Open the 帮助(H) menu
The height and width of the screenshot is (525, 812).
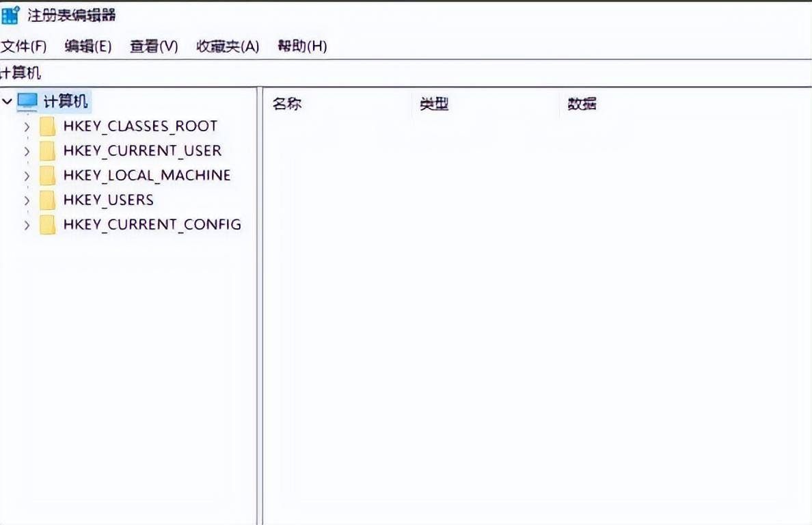coord(302,46)
